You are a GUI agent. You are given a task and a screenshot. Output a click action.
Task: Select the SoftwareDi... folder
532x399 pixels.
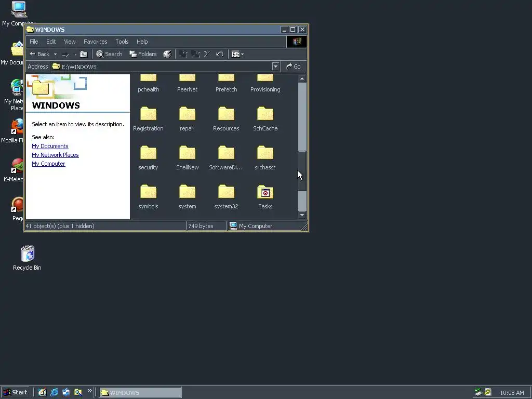(227, 158)
